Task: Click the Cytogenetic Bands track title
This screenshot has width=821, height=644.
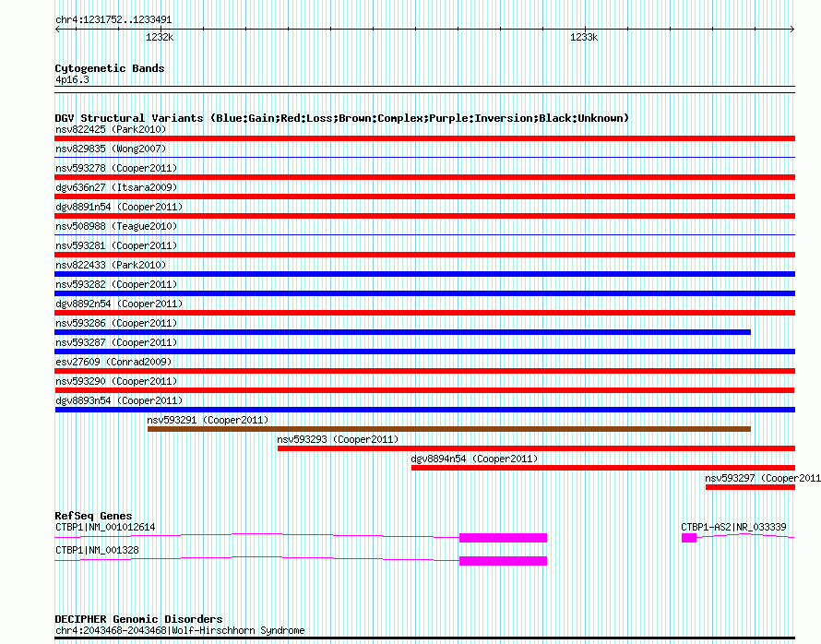Action: click(110, 68)
